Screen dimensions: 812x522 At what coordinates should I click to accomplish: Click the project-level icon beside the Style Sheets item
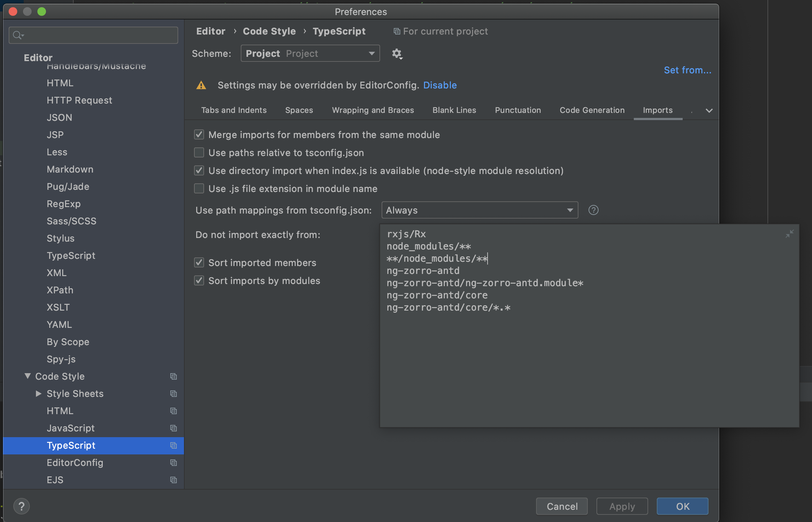click(174, 394)
